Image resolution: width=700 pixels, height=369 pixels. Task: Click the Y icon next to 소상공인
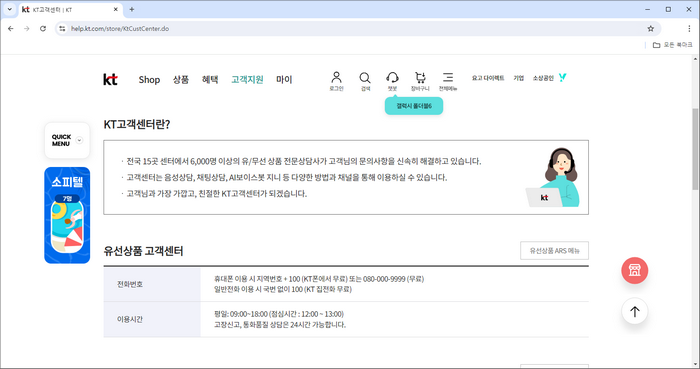(562, 77)
